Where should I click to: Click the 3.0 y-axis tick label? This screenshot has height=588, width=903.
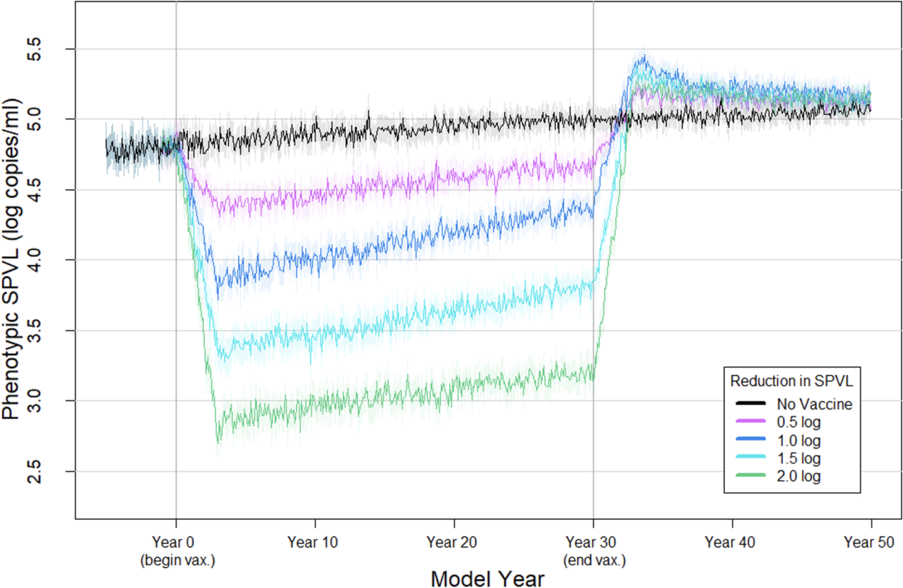[x=34, y=401]
